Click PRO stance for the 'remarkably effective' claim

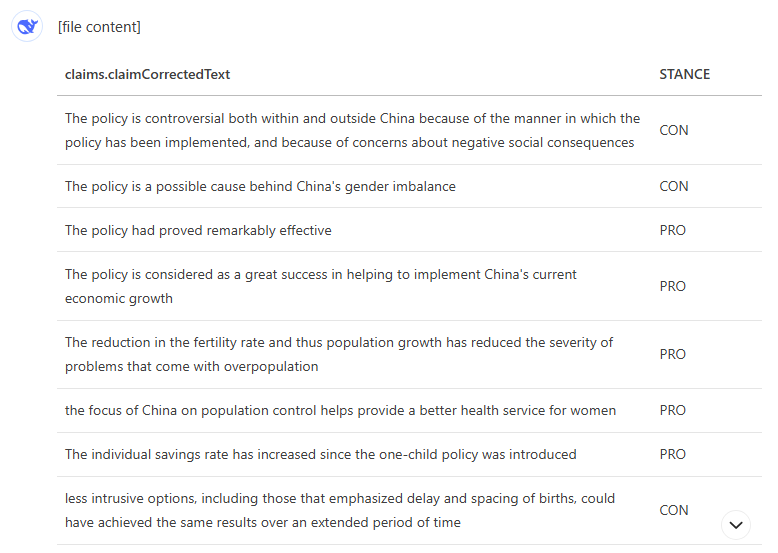point(673,230)
